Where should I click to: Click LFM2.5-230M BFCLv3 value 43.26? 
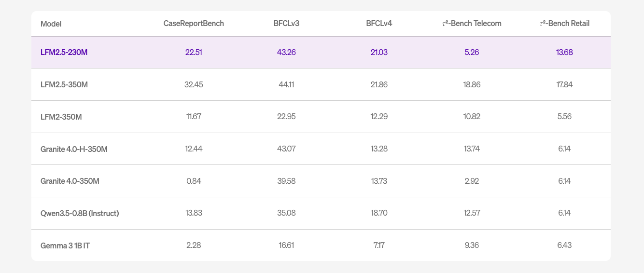point(286,52)
